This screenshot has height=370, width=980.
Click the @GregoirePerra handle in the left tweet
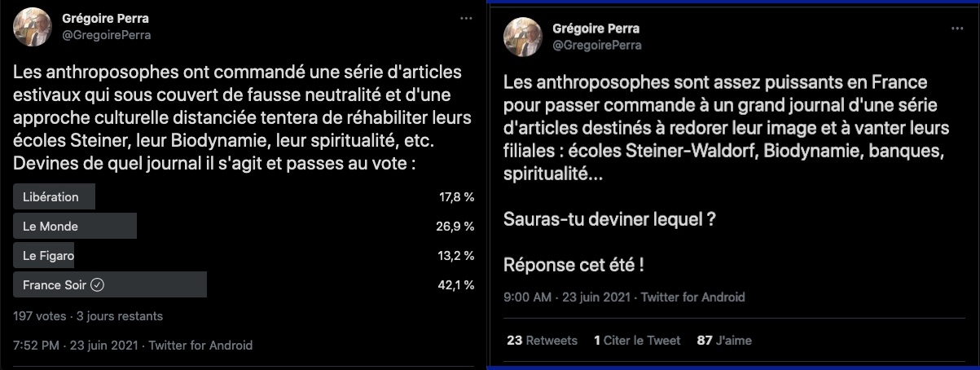(107, 35)
